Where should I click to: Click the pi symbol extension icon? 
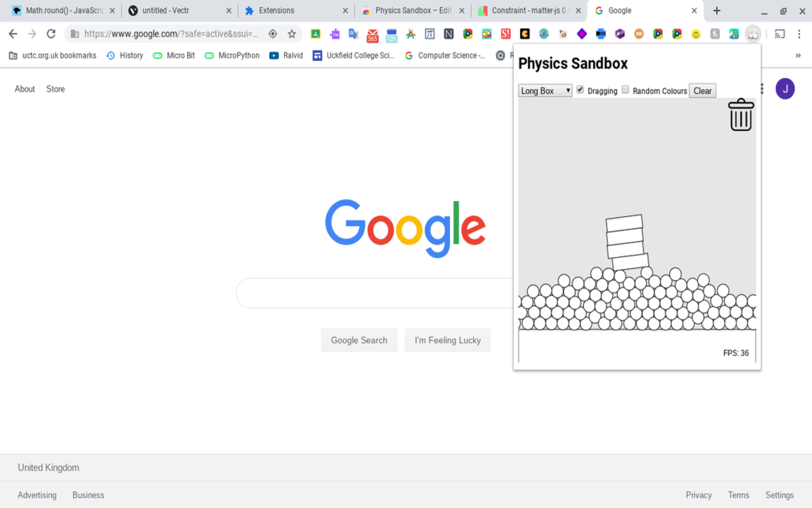(x=429, y=34)
